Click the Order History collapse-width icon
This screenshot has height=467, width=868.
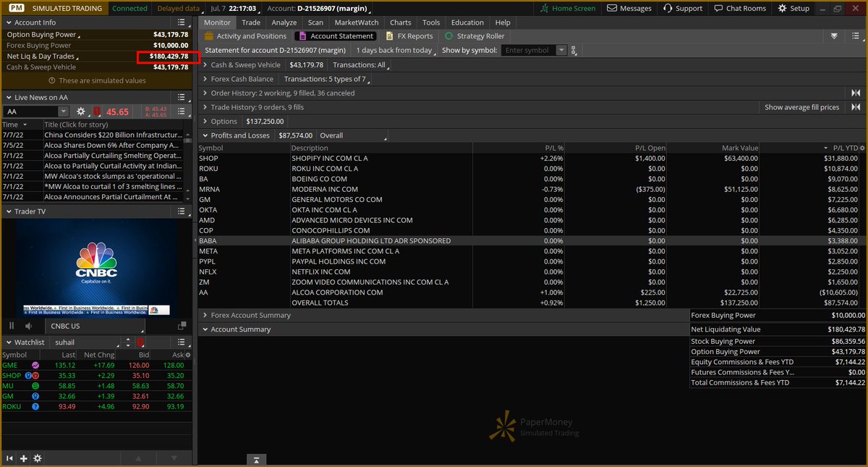click(856, 93)
